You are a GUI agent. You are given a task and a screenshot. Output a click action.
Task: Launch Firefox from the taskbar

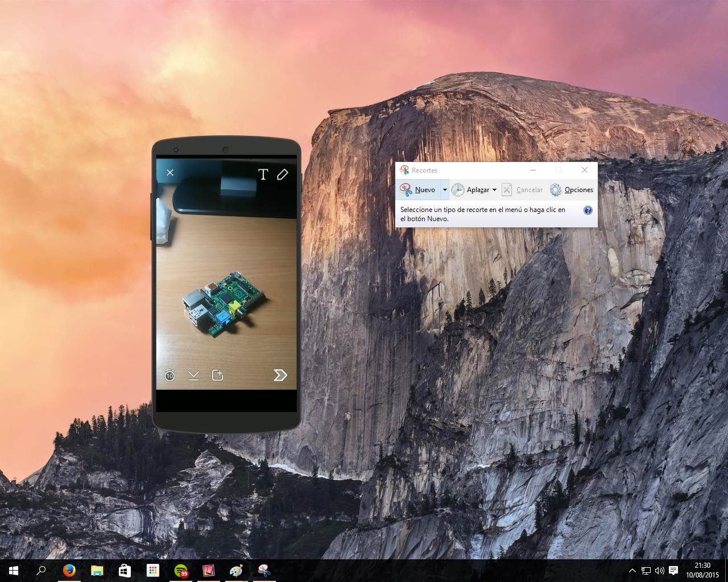(69, 571)
